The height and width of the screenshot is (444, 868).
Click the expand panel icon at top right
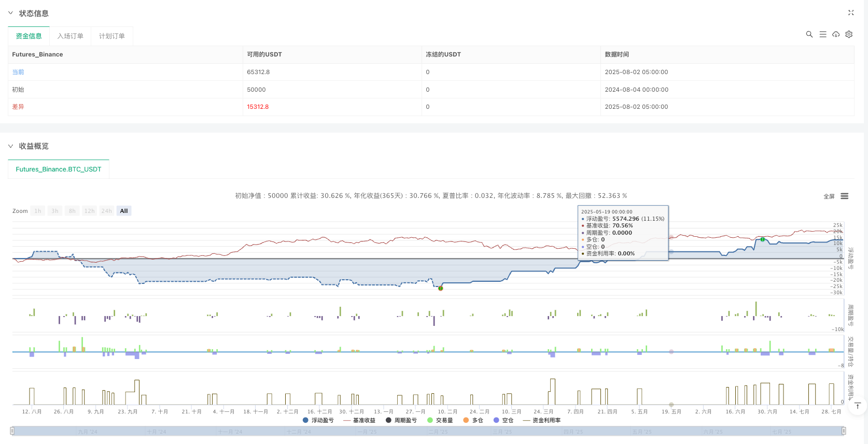(x=851, y=13)
